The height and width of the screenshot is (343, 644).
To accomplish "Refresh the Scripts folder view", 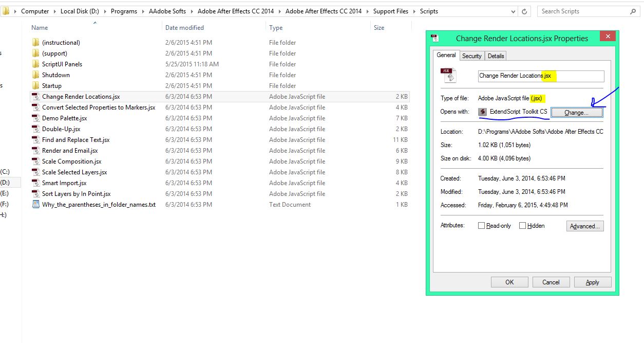I will click(524, 11).
